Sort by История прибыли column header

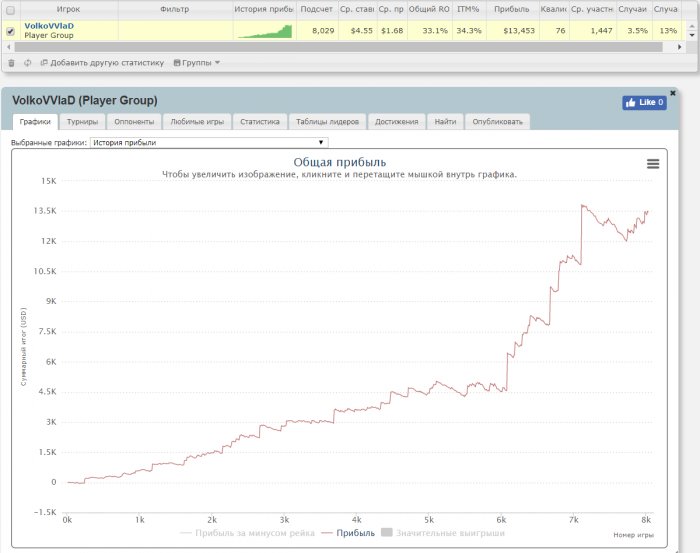coord(264,9)
